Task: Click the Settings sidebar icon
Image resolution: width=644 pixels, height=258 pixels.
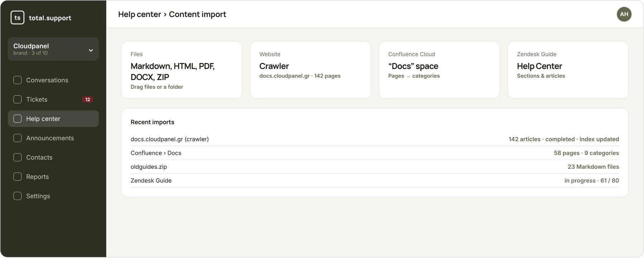Action: pos(18,196)
